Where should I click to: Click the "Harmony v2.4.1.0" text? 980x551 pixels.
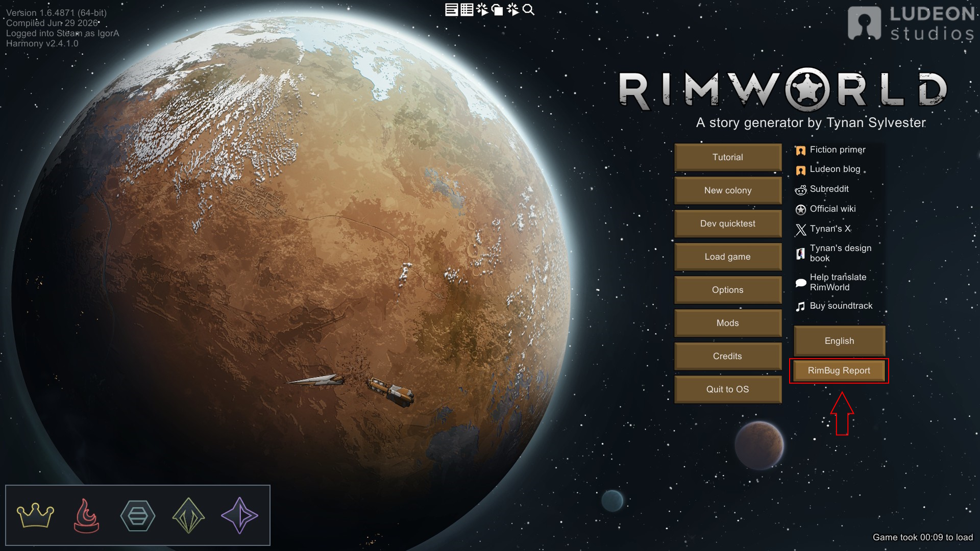[42, 43]
